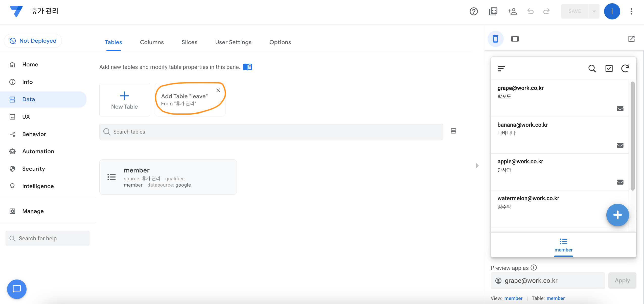The width and height of the screenshot is (644, 304).
Task: Click the preview list scrollbar
Action: [x=632, y=136]
